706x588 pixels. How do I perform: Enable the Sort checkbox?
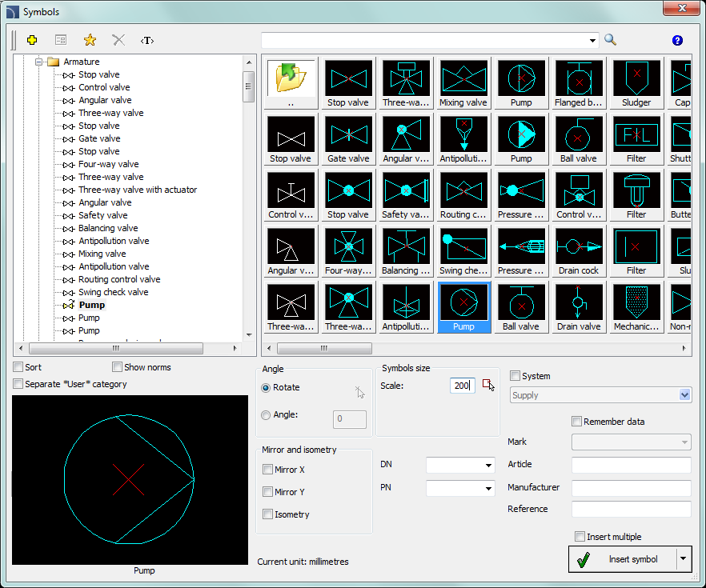(x=18, y=367)
